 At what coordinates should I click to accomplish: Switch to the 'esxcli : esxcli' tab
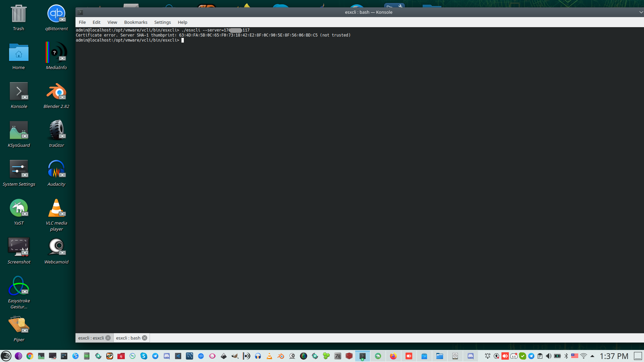coord(91,338)
